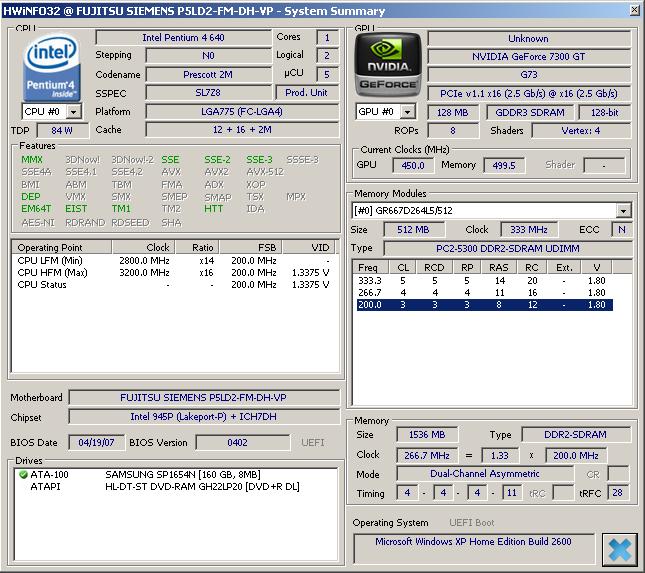Click the CL column header
645x573 pixels.
tap(403, 267)
